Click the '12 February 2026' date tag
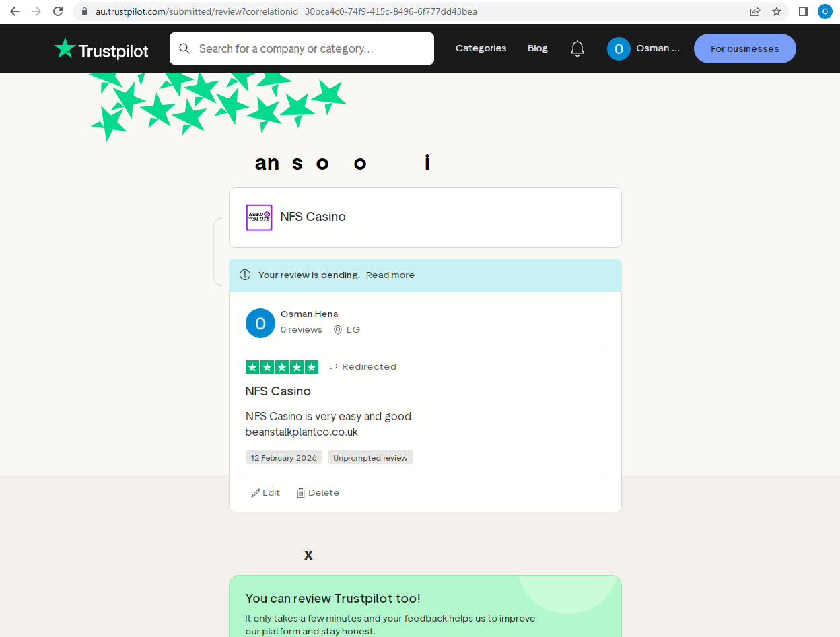Viewport: 840px width, 637px height. coord(284,457)
